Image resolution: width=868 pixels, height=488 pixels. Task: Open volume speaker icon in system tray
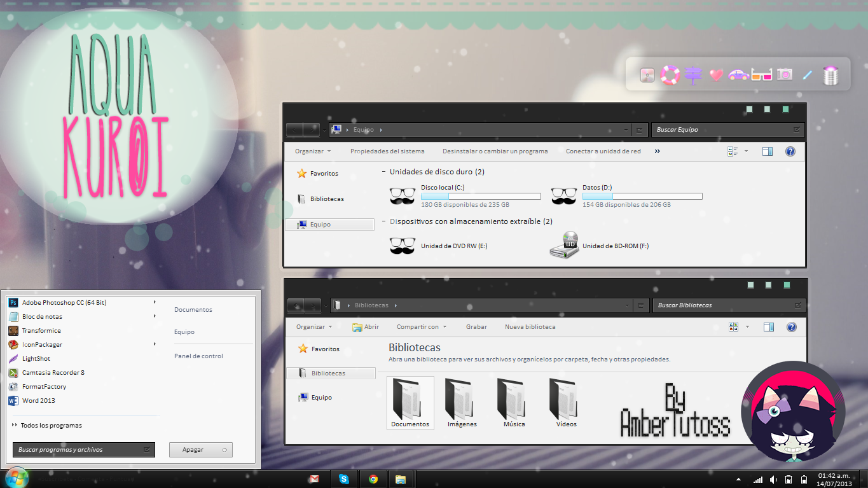point(773,480)
